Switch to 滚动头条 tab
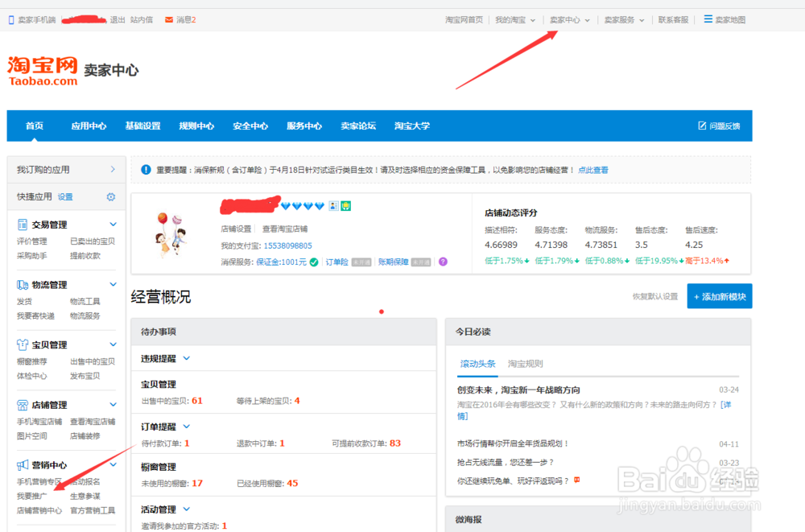The image size is (805, 532). [x=477, y=364]
